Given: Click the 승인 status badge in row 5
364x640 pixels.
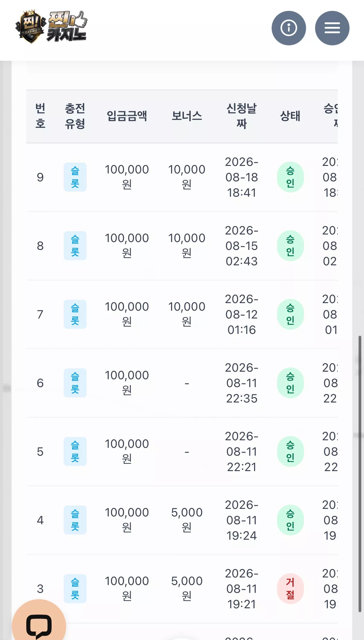Looking at the screenshot, I should click(x=290, y=451).
